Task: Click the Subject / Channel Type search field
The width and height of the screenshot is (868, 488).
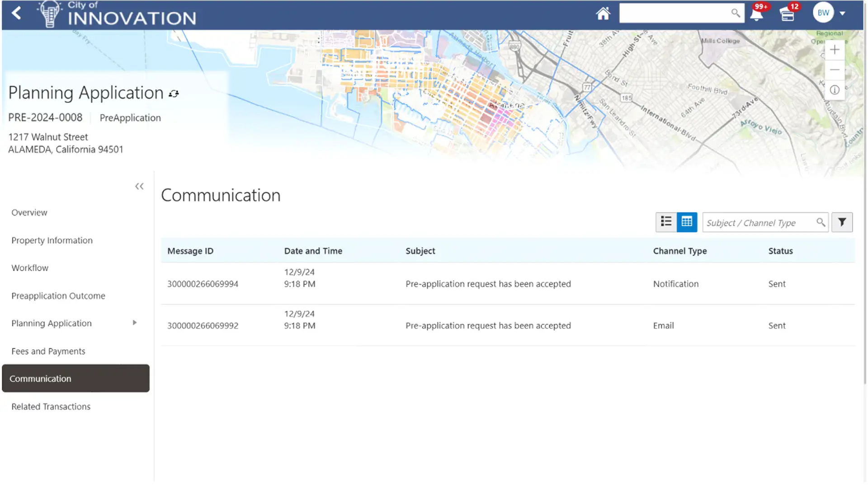Action: coord(759,223)
